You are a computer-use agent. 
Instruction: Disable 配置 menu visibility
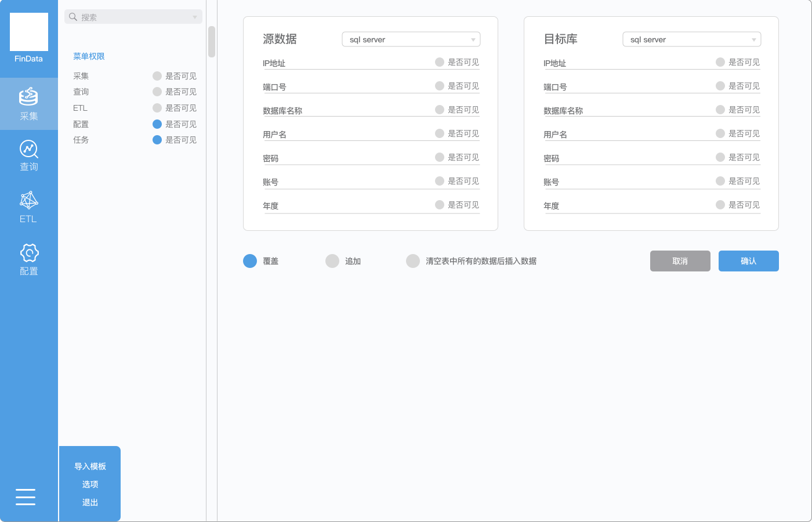coord(157,124)
